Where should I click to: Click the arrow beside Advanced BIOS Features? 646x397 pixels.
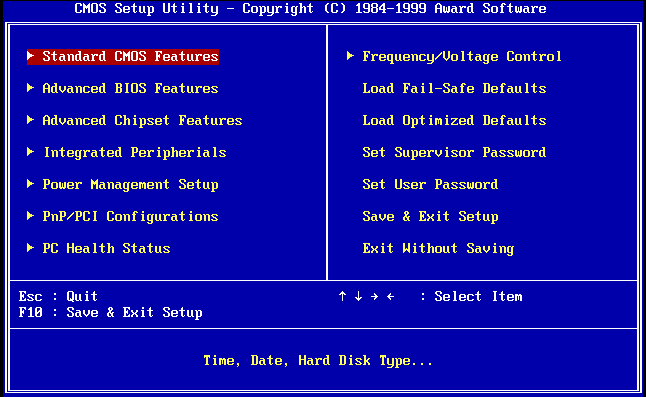[30, 88]
